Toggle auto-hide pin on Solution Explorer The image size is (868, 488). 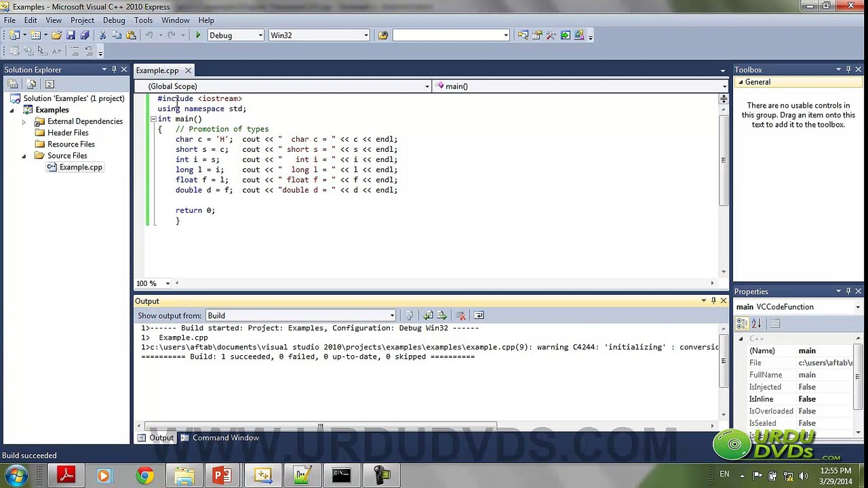114,69
